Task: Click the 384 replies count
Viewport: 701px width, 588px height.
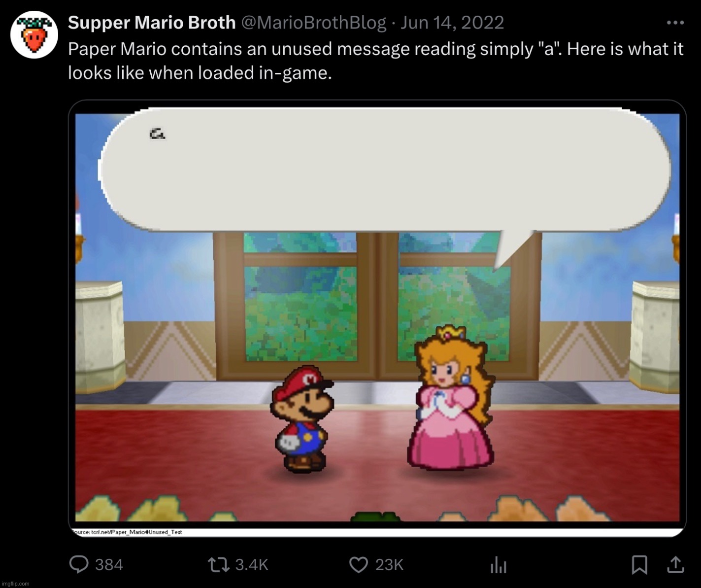Action: point(109,564)
